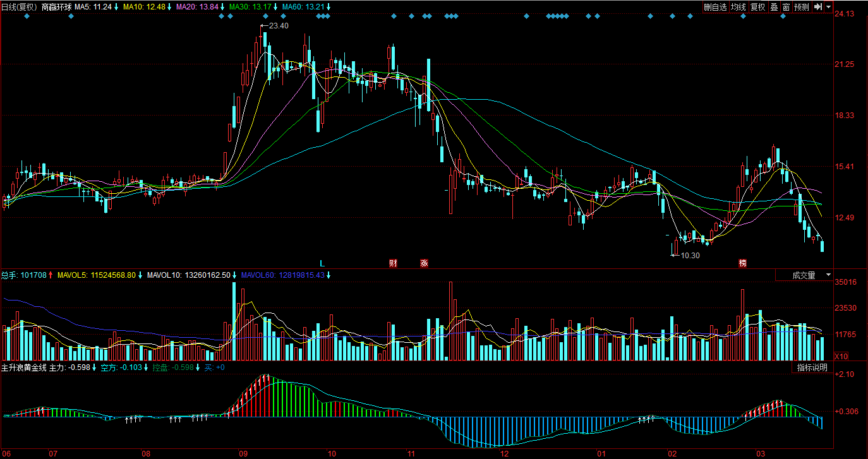Click the 03 month label on date axis
This screenshot has width=868, height=459.
click(761, 454)
